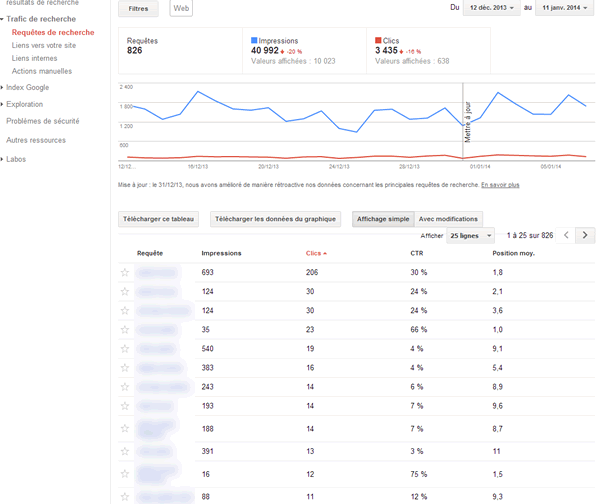Screen dimensions: 600x504
Task: Click the CTR value 12 %
Action: pyautogui.click(x=419, y=497)
